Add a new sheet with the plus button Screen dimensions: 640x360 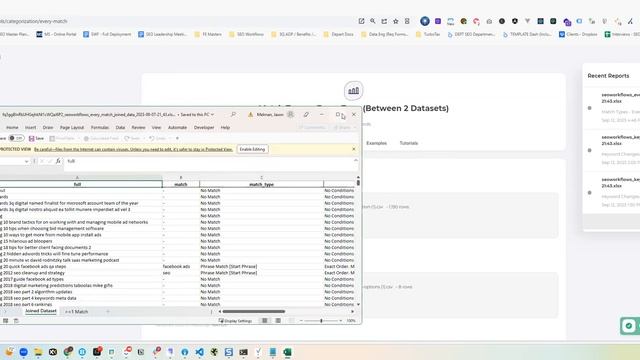point(108,311)
